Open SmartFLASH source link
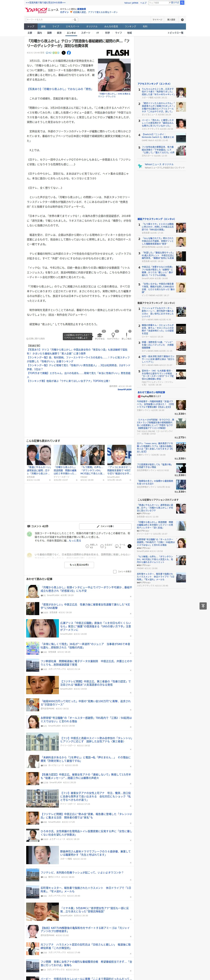Viewport: 210px width, 980px height. [124, 389]
